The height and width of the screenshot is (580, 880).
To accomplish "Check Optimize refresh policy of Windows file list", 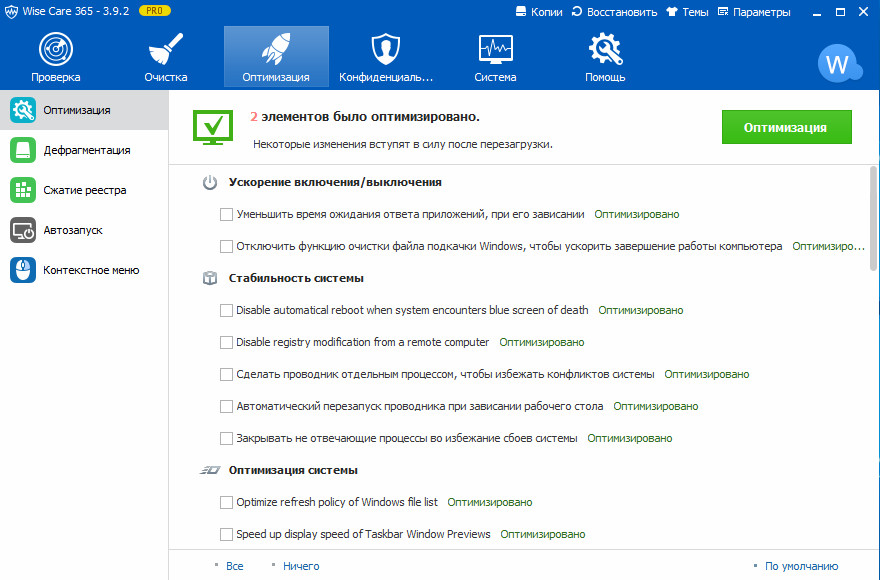I will pos(226,503).
